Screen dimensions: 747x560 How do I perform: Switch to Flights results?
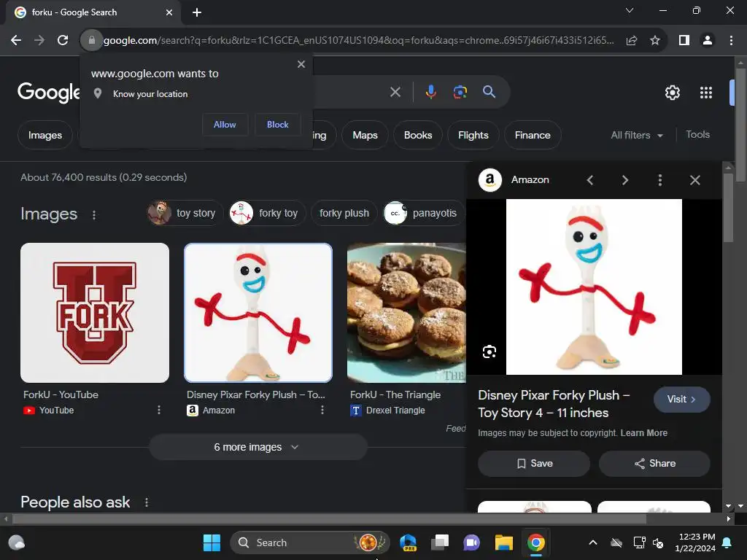click(x=473, y=135)
